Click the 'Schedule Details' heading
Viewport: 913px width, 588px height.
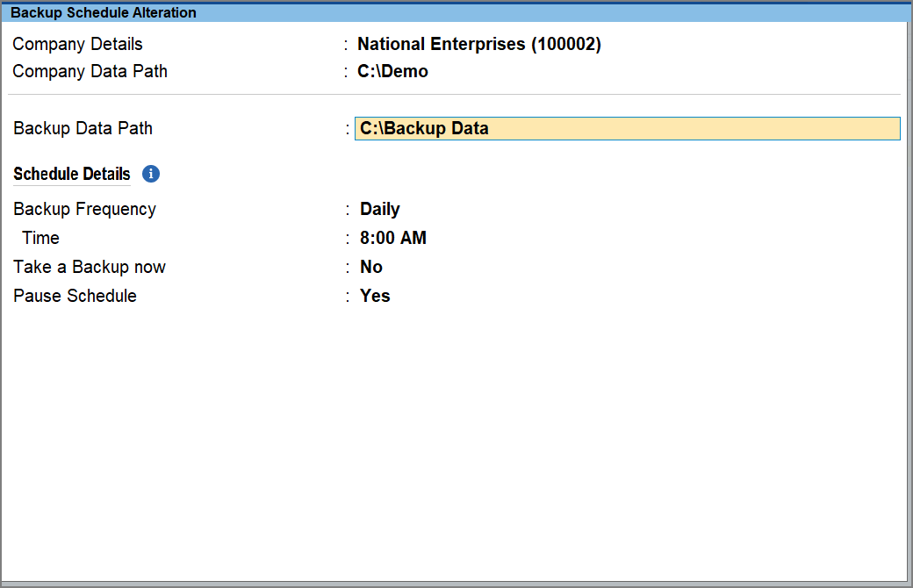coord(72,174)
